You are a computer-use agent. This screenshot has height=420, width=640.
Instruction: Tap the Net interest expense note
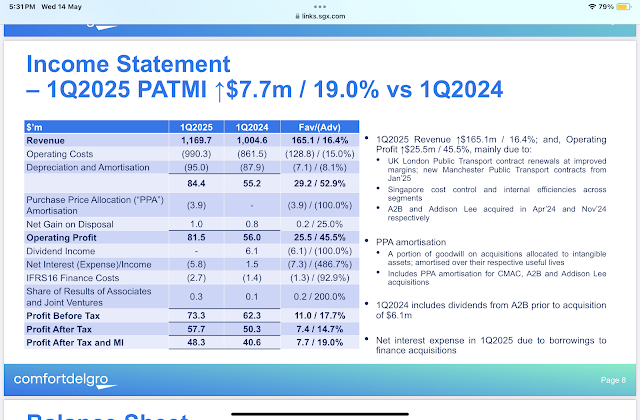pyautogui.click(x=491, y=345)
